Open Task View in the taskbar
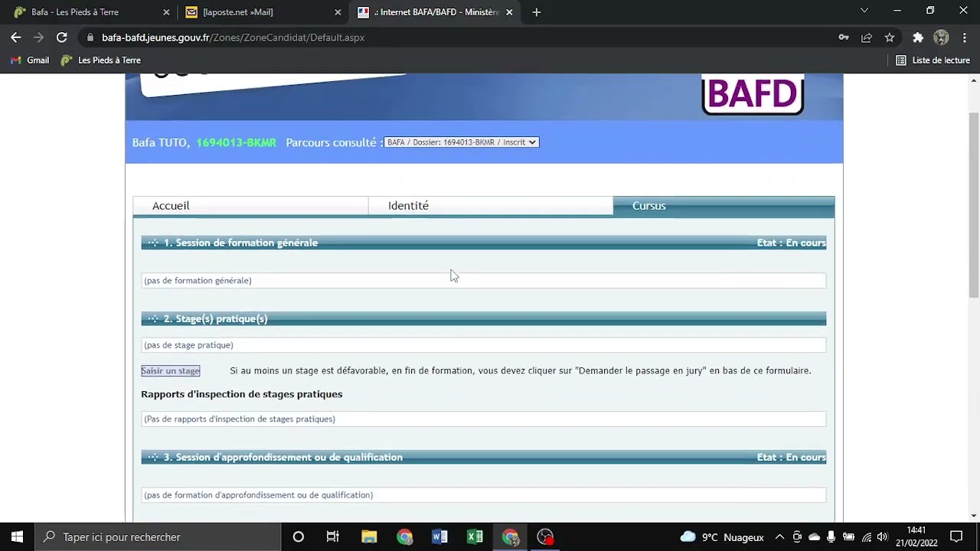This screenshot has height=551, width=980. (x=332, y=536)
